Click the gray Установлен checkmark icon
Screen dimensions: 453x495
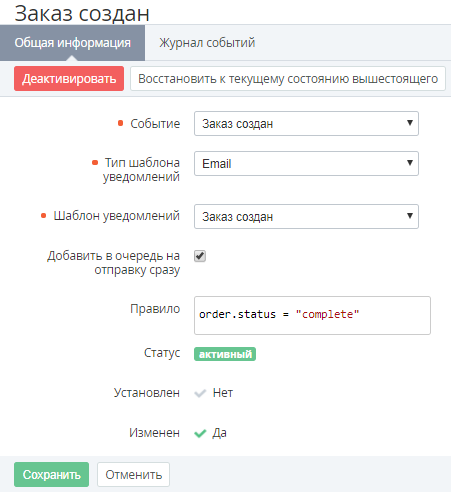tap(200, 393)
